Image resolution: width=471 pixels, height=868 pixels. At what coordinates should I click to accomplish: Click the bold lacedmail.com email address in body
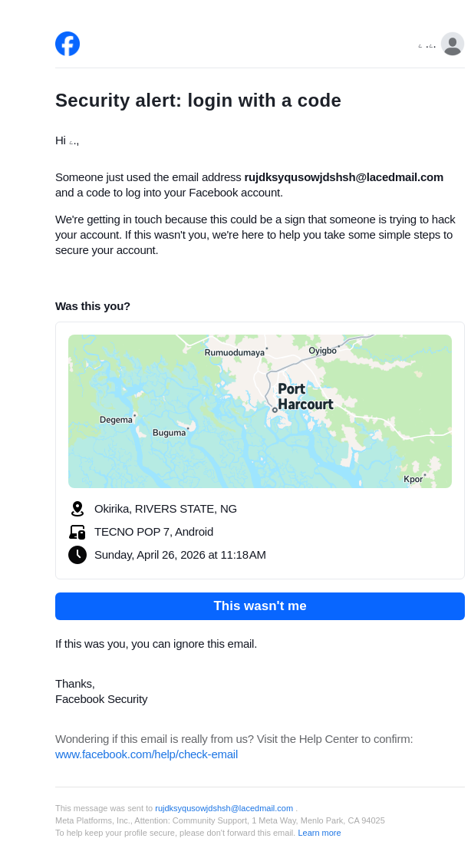coord(344,177)
